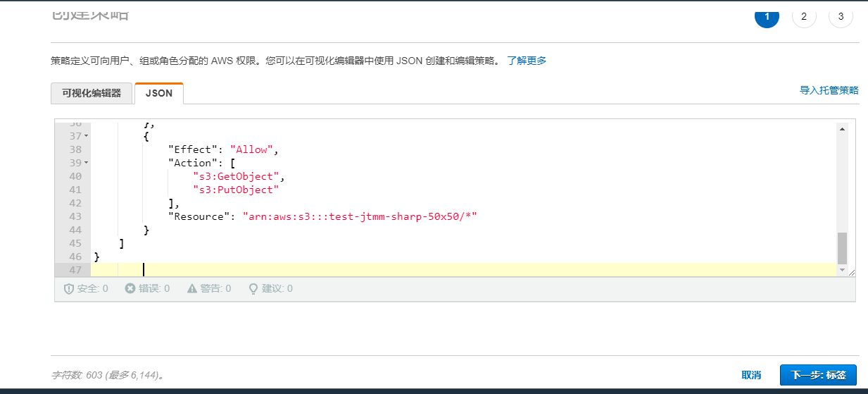Viewport: 868px width, 394px height.
Task: Click the "Action" key on line 39
Action: 193,163
